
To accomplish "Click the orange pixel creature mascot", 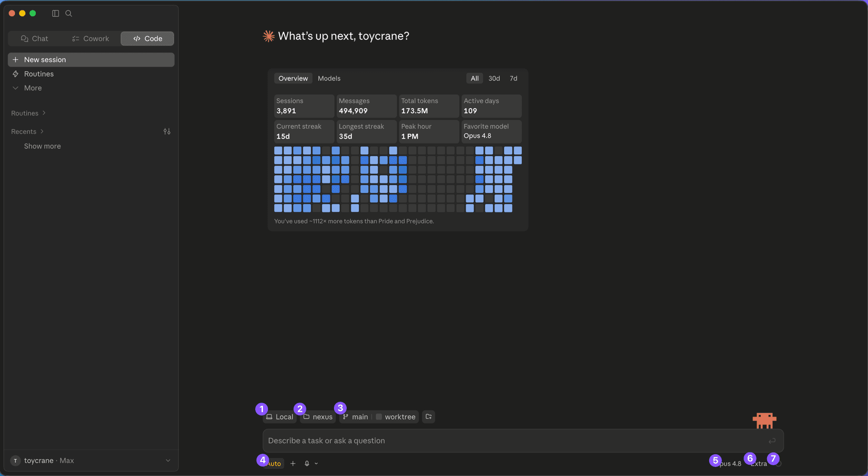I will point(764,420).
